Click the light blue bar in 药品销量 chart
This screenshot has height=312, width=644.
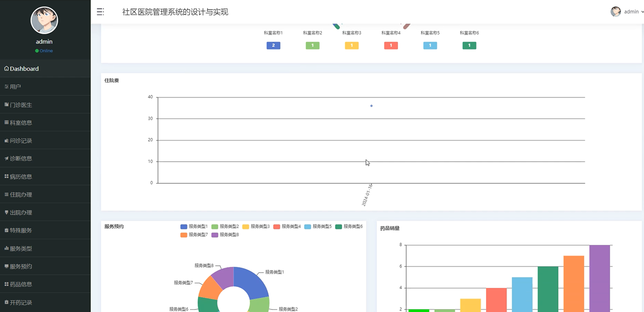pyautogui.click(x=522, y=295)
